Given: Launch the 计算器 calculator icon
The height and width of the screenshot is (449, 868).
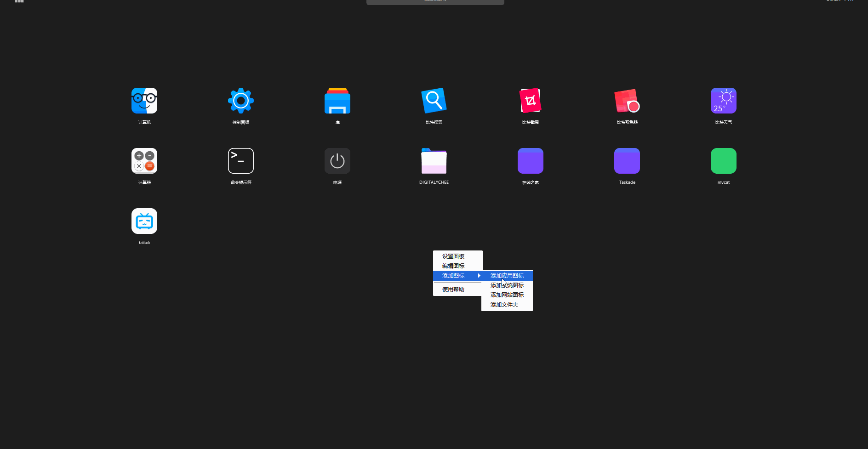Looking at the screenshot, I should point(144,161).
